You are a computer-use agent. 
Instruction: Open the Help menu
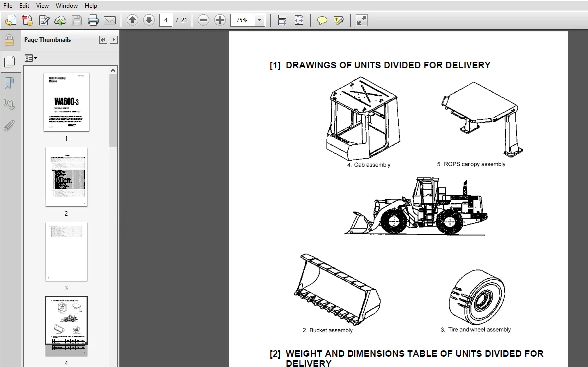point(91,5)
